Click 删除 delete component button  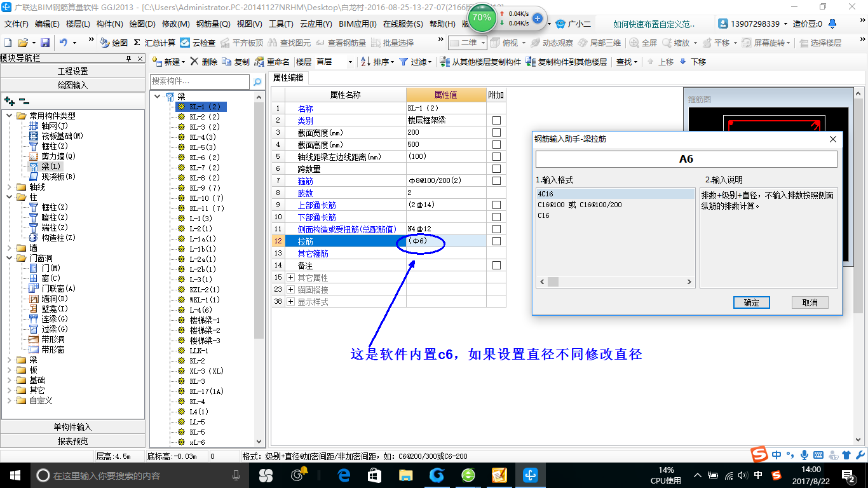tap(203, 62)
